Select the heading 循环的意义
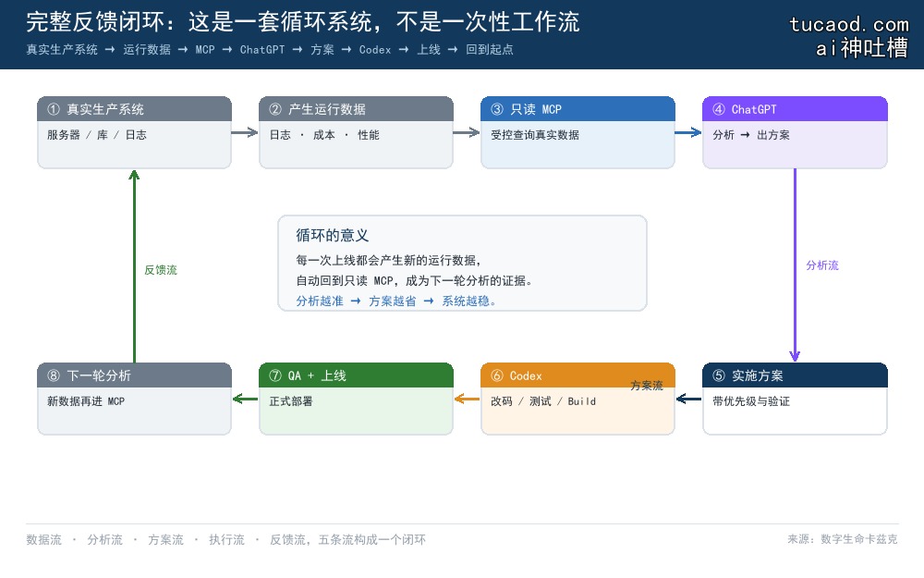The width and height of the screenshot is (924, 578). (x=333, y=235)
